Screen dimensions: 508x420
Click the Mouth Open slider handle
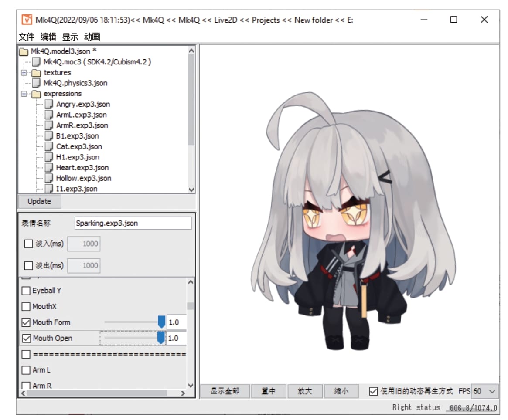click(161, 338)
